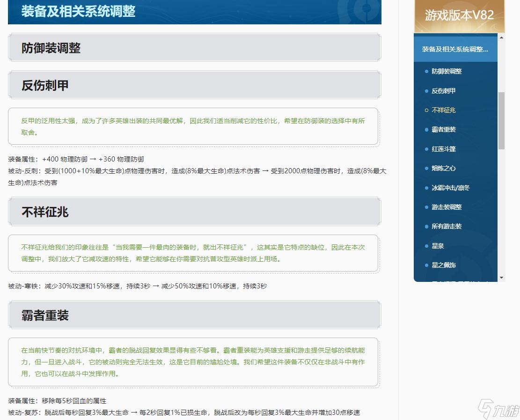Image resolution: width=520 pixels, height=420 pixels.
Task: Select highlighted 不祥征兆 sidebar entry
Action: 443,110
